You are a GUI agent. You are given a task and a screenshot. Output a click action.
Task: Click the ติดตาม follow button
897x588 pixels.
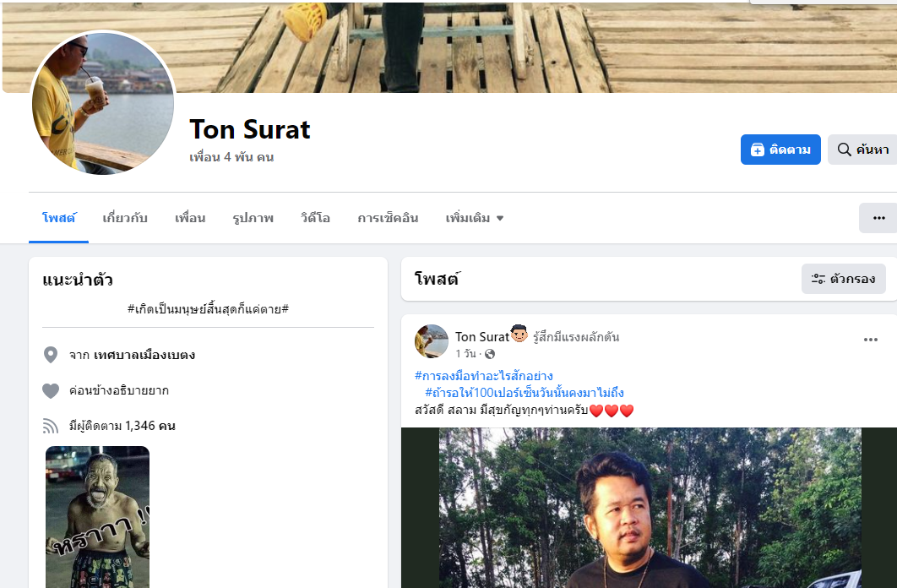pos(780,150)
